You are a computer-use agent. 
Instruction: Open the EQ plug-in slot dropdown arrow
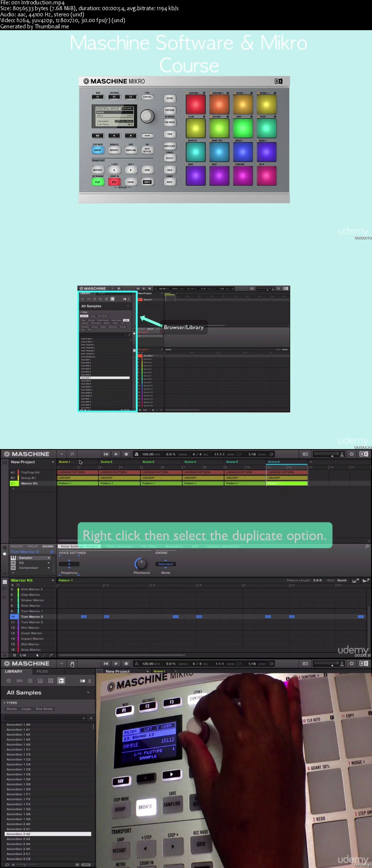click(49, 563)
